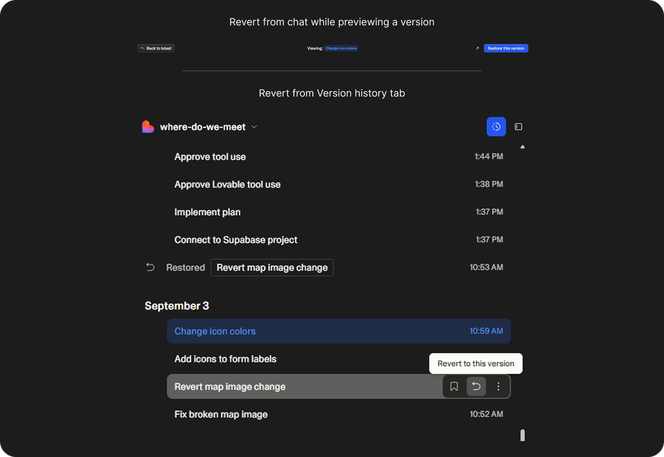Open the three-dot more options menu
Screen dimensions: 664x457
point(498,387)
